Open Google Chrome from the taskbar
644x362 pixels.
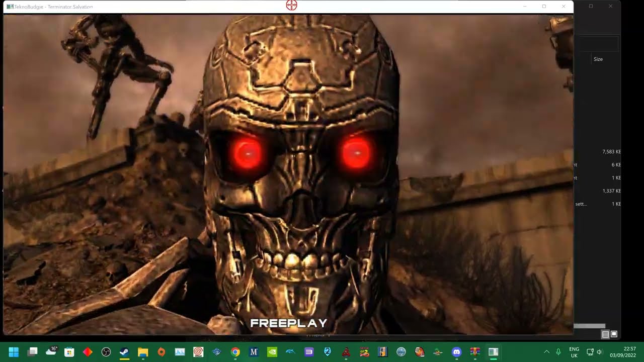tap(235, 352)
